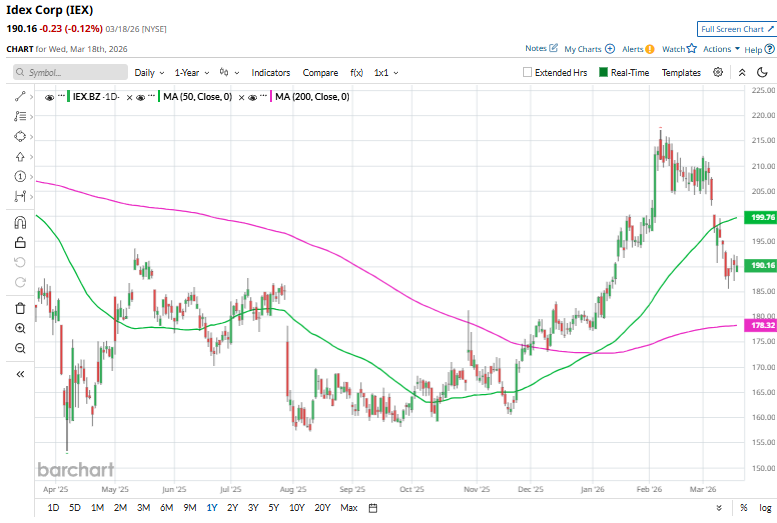777x523 pixels.
Task: Select the trend line drawing tool
Action: click(x=20, y=96)
